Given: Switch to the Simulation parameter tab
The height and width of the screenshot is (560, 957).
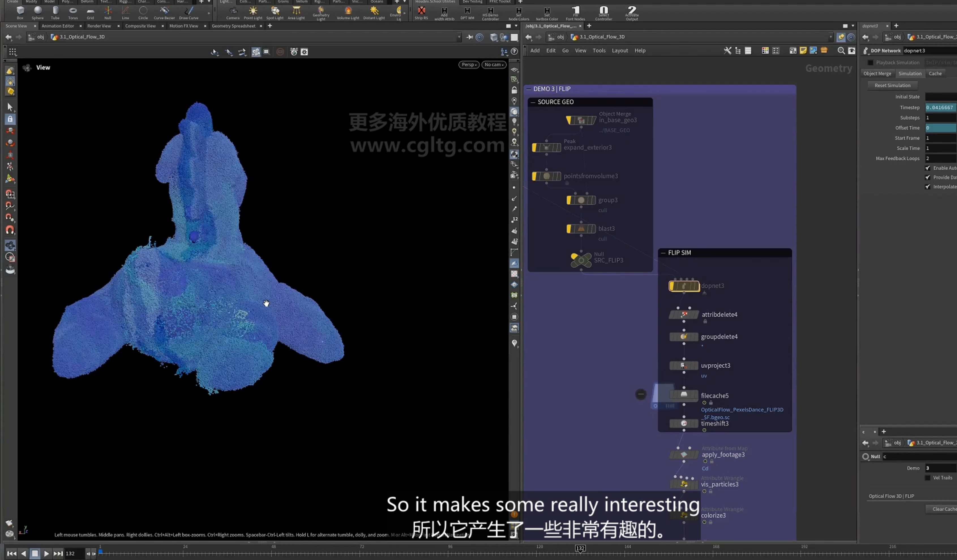Looking at the screenshot, I should coord(910,74).
